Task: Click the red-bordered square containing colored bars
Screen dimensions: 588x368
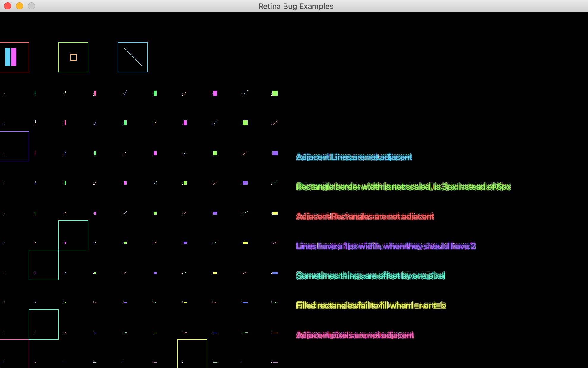Action: click(15, 57)
